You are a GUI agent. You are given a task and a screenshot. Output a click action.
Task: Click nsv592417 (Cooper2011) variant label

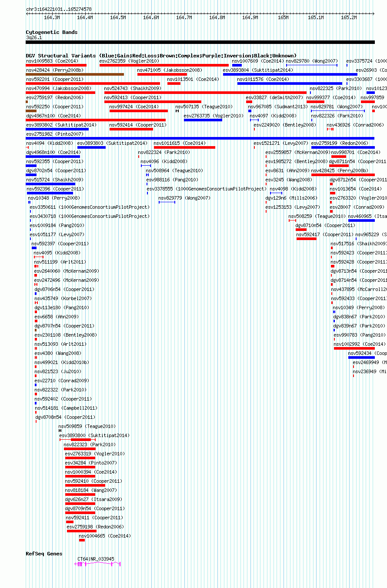(x=325, y=234)
